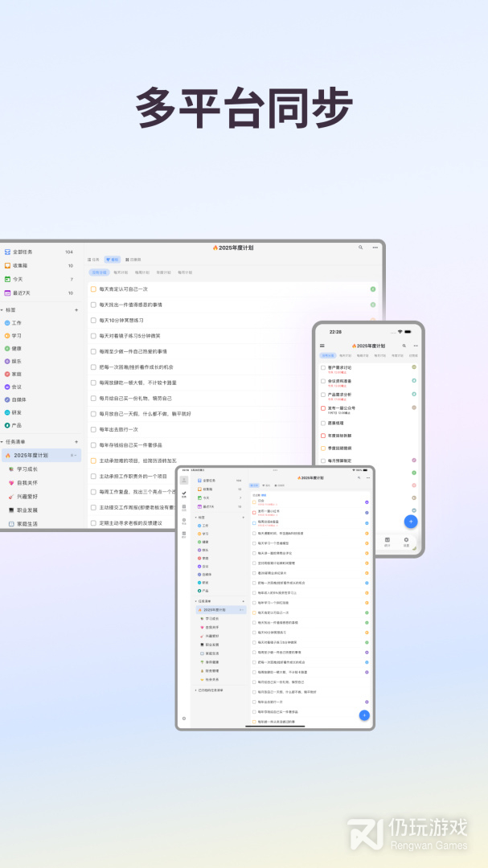This screenshot has height=868, width=488.
Task: Click the search icon in desktop window header
Action: click(x=361, y=248)
